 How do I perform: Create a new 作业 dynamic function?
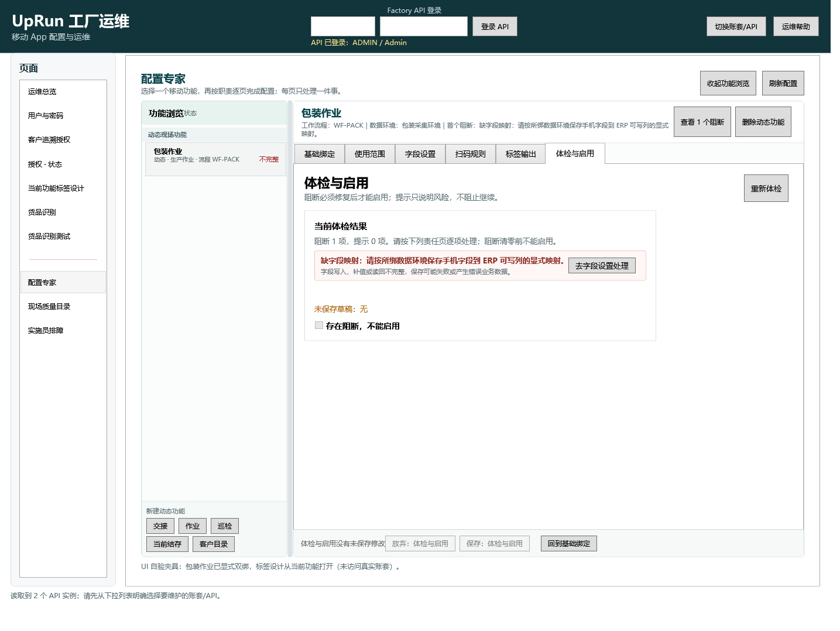(x=193, y=526)
